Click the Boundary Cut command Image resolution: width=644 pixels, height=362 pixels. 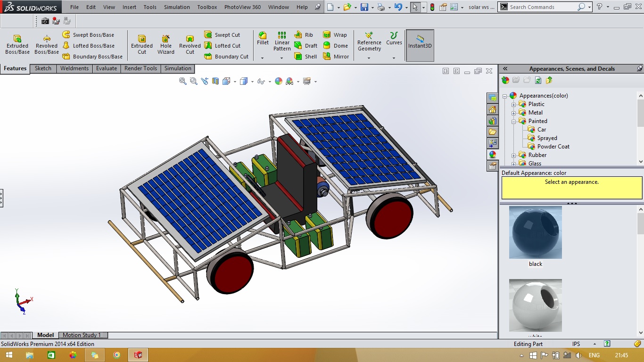pos(226,57)
